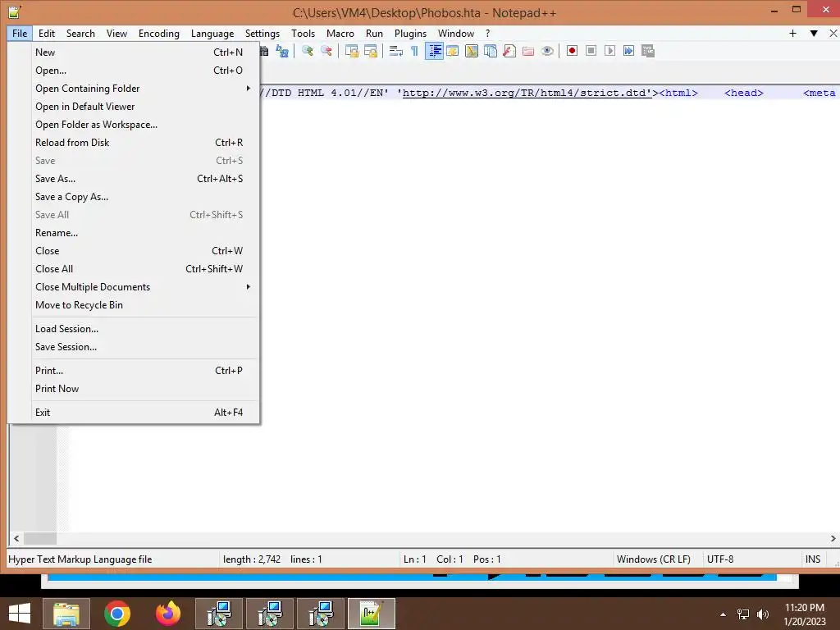Open the Document Map toolbar icon

coord(472,51)
